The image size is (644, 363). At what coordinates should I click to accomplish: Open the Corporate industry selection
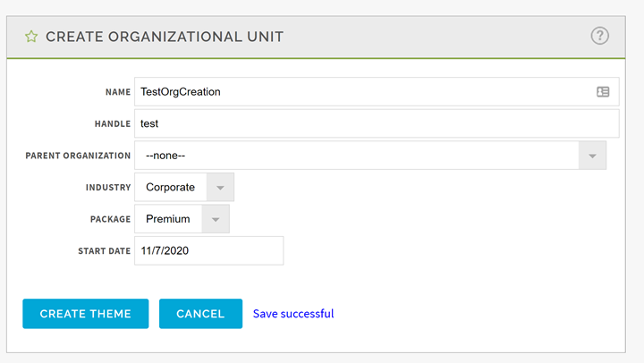pos(171,188)
